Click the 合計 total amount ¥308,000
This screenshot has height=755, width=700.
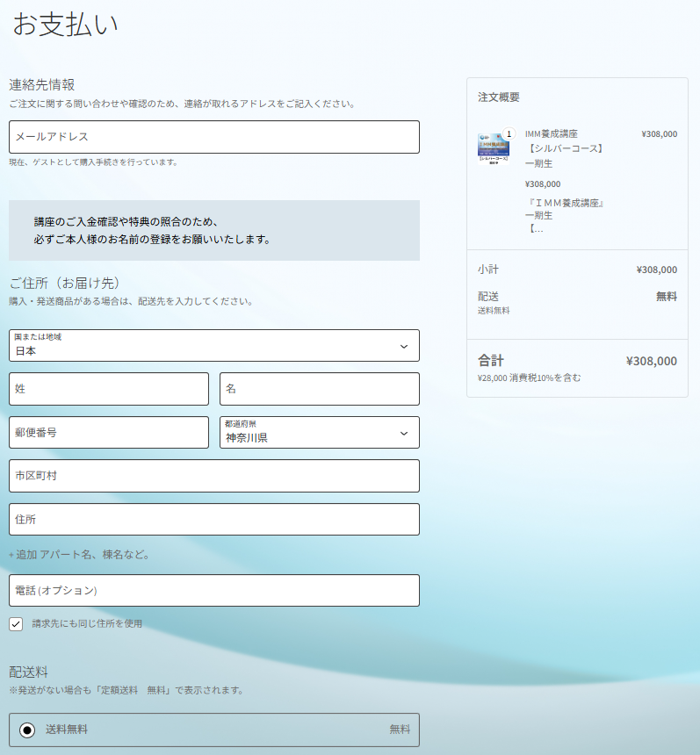tap(651, 361)
